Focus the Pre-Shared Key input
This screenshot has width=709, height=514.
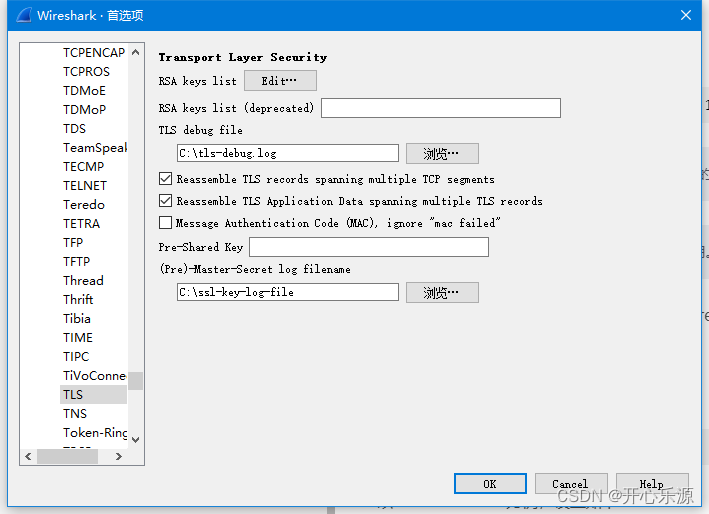click(x=369, y=247)
